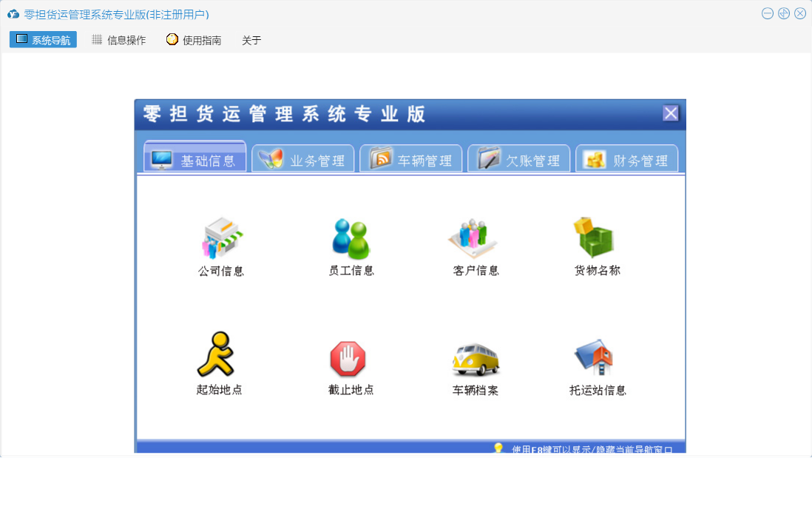Screen dimensions: 812x532
Task: Switch to the 欠账管理 tab
Action: (519, 160)
